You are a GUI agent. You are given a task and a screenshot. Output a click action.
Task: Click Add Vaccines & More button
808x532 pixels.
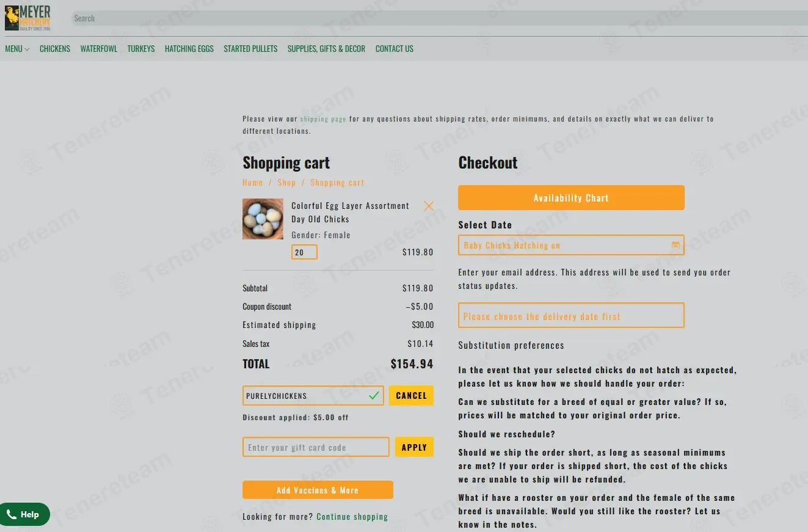tap(318, 490)
